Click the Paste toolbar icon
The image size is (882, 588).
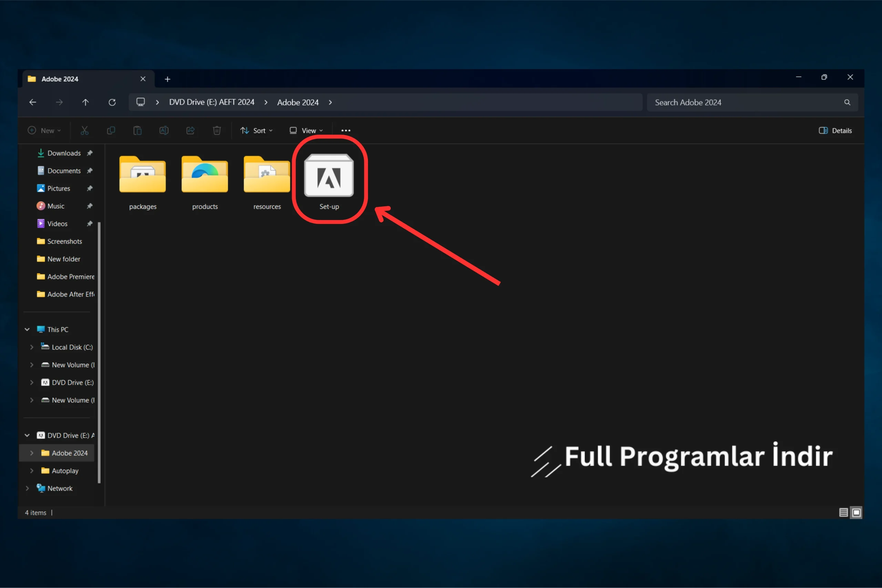coord(137,131)
